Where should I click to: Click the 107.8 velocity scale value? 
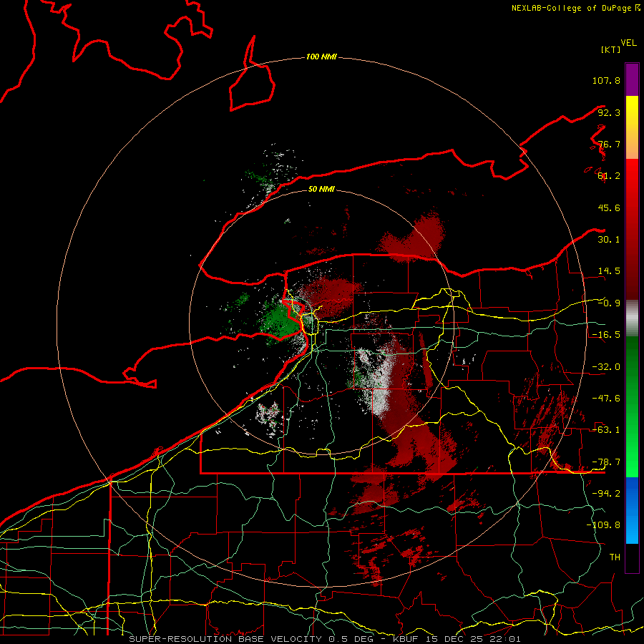pyautogui.click(x=606, y=80)
